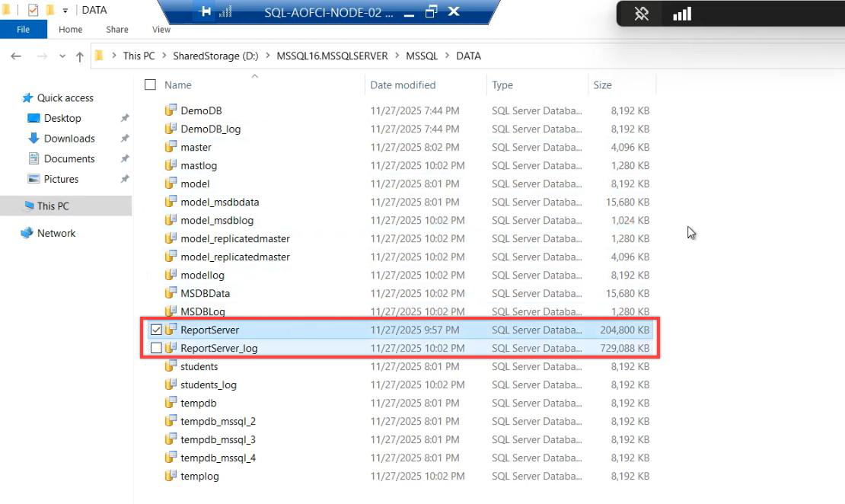Screen dimensions: 845x504
Task: Expand the chevron after MSSQL16.MSSQLSERVER breadcrumb
Action: coord(397,56)
